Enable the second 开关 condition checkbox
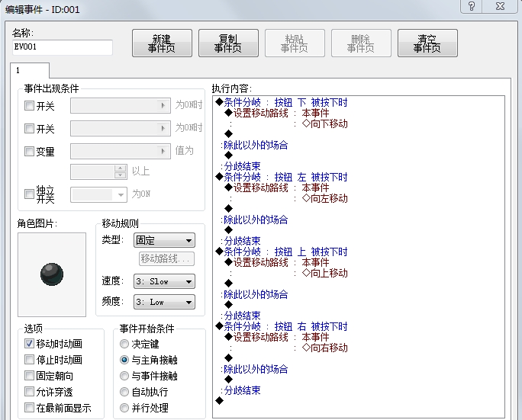The image size is (522, 420). (29, 128)
